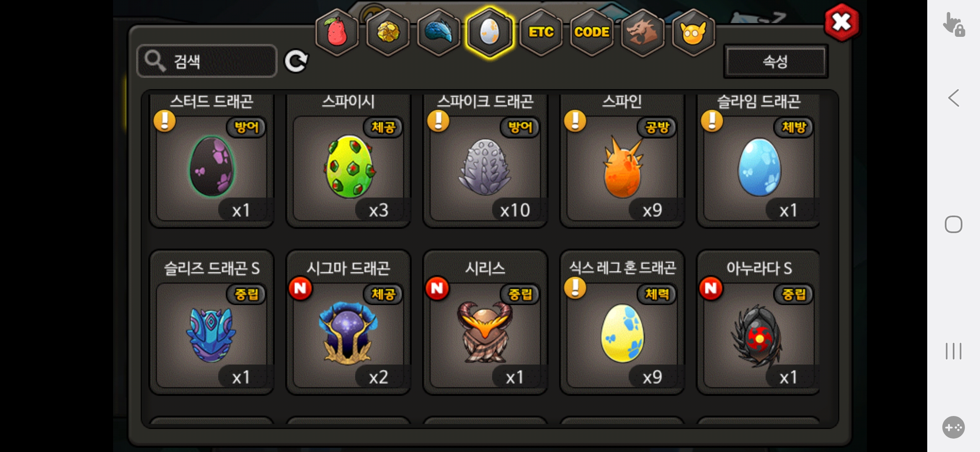Click the refresh arrow next to search
This screenshot has height=452, width=980.
pos(296,62)
